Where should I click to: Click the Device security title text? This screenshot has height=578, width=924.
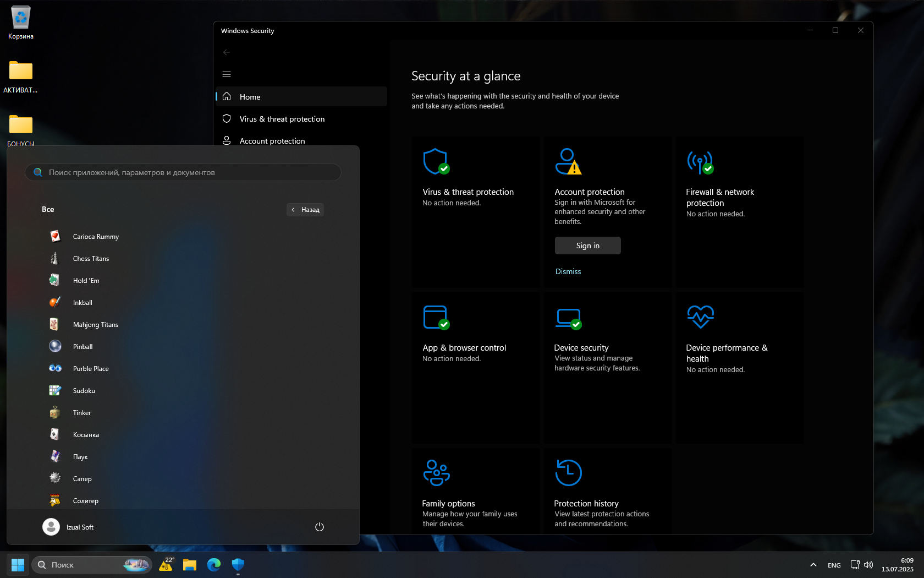click(x=581, y=347)
